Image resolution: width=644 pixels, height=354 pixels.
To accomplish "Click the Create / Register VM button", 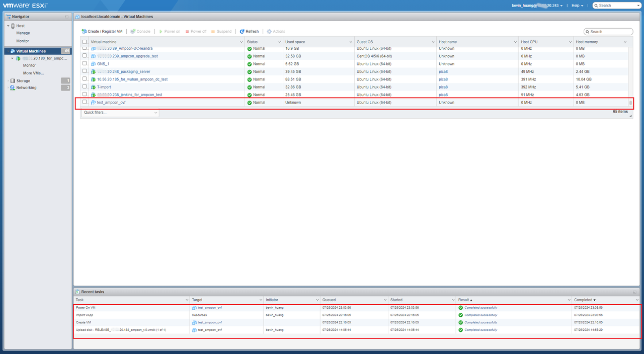I will pos(102,31).
